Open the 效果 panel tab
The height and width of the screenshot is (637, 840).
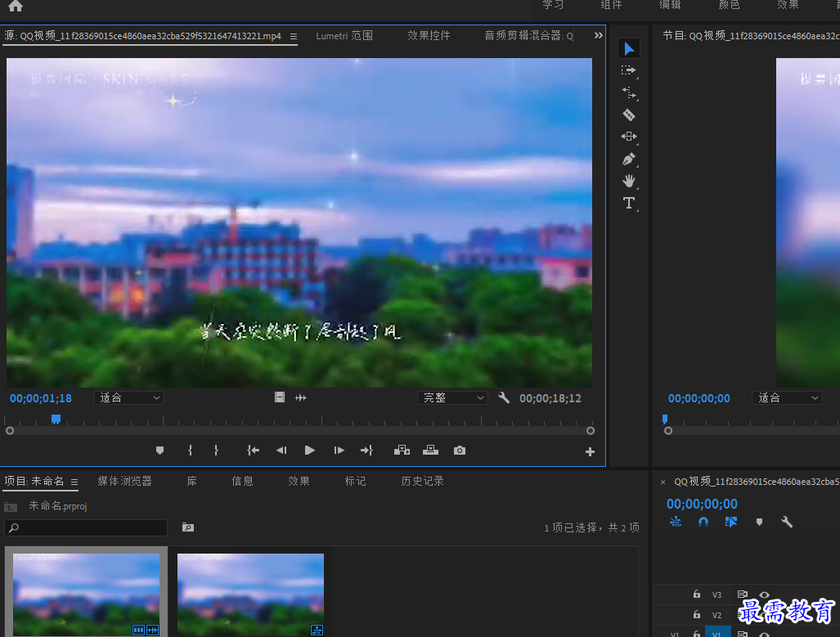pos(299,481)
